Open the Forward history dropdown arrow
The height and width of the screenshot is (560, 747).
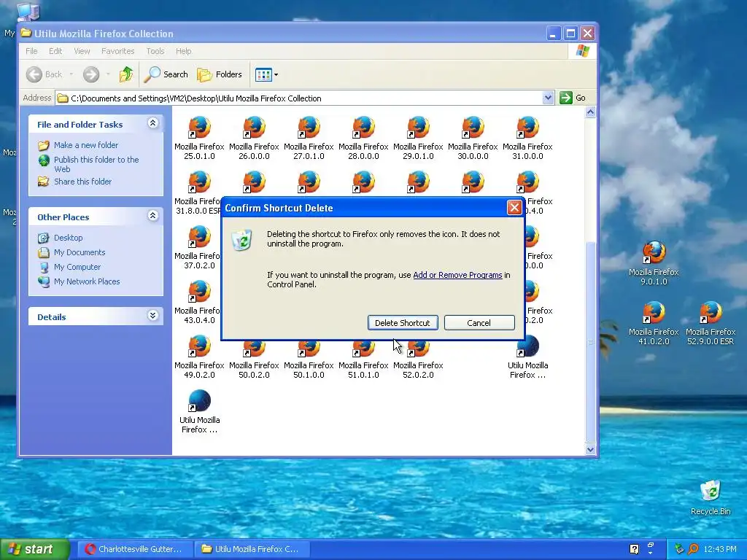pyautogui.click(x=108, y=74)
